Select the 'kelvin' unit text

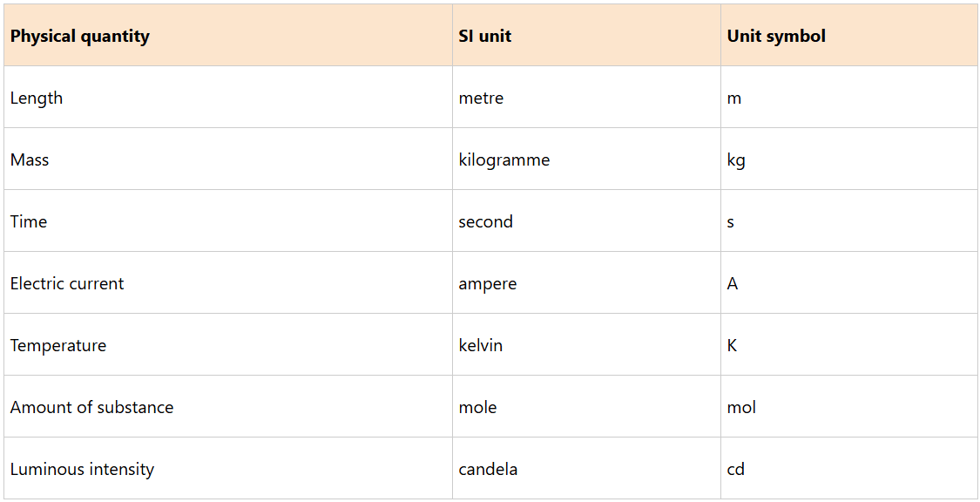(x=481, y=346)
